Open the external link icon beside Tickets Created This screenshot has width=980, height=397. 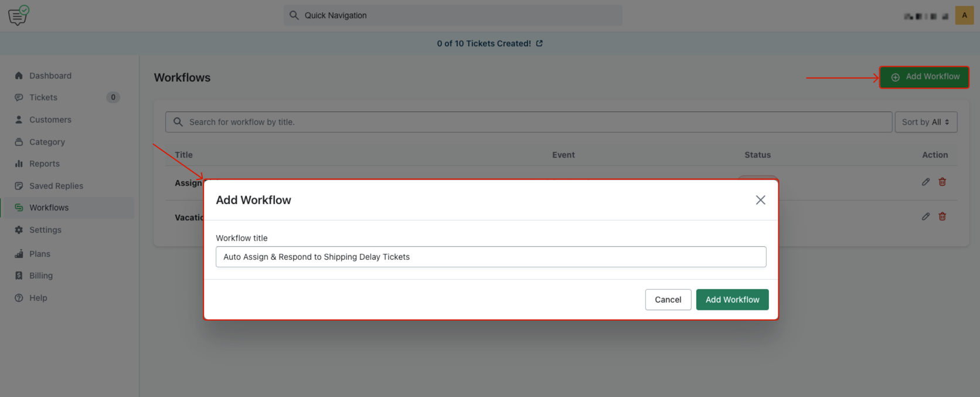pos(539,43)
